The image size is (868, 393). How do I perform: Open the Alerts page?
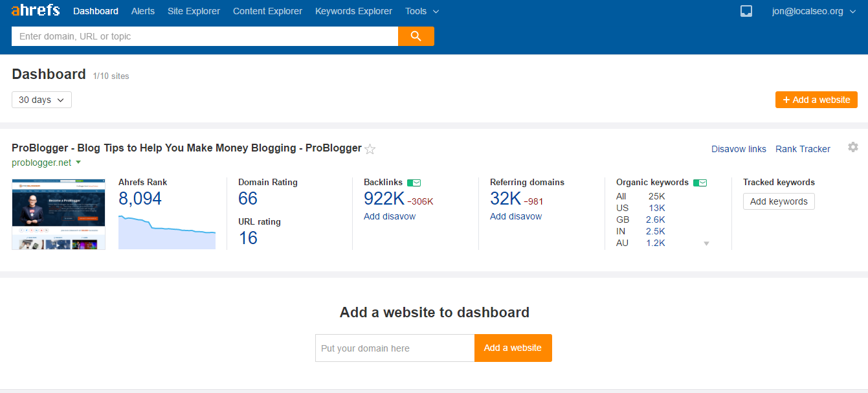pyautogui.click(x=143, y=11)
